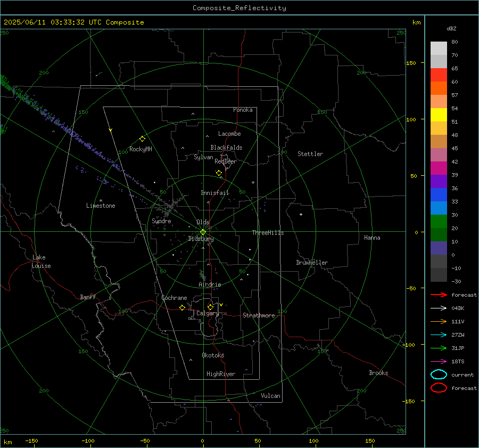
Task: Click the Airdrie label
Action: (x=210, y=284)
